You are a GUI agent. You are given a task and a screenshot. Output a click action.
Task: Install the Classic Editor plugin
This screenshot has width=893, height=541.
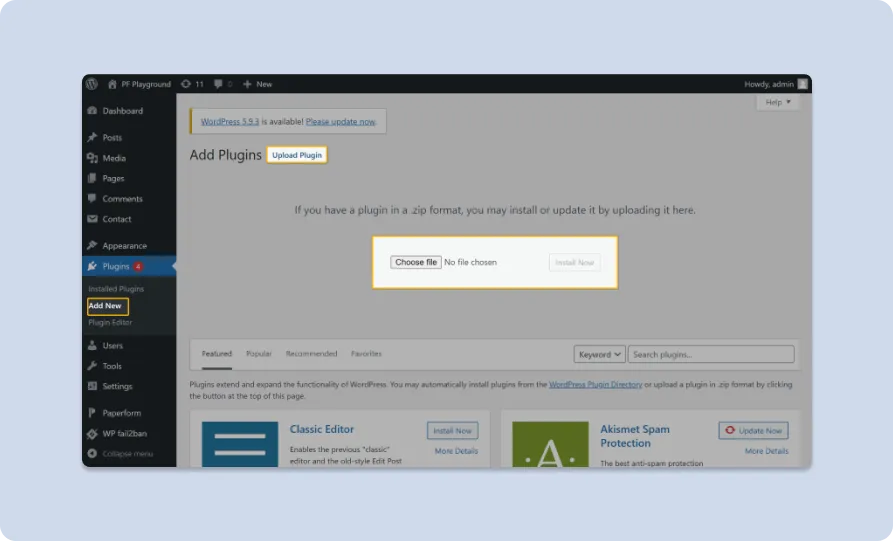tap(453, 431)
